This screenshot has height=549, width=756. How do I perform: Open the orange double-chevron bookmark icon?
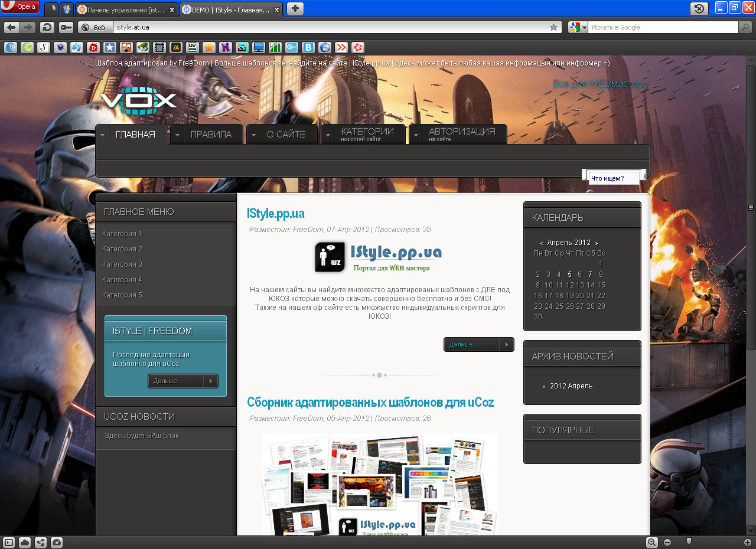tap(341, 48)
